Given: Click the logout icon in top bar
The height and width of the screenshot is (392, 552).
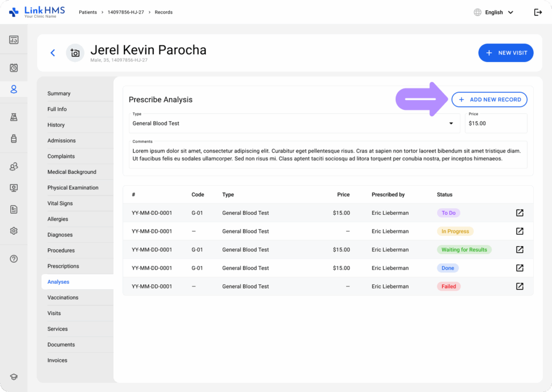Looking at the screenshot, I should tap(537, 12).
